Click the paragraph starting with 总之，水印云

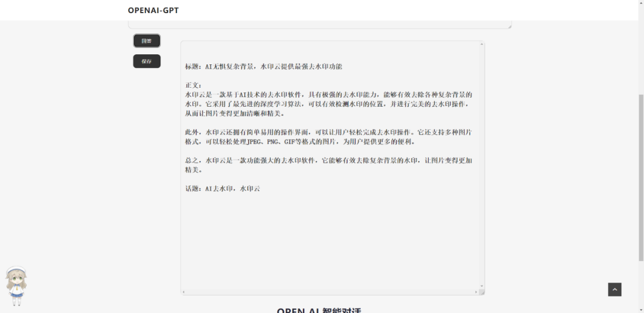coord(329,165)
